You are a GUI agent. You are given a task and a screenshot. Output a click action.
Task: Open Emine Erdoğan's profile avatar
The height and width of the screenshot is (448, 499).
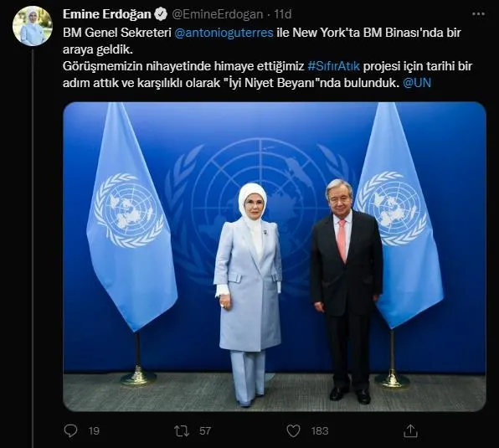pyautogui.click(x=32, y=26)
